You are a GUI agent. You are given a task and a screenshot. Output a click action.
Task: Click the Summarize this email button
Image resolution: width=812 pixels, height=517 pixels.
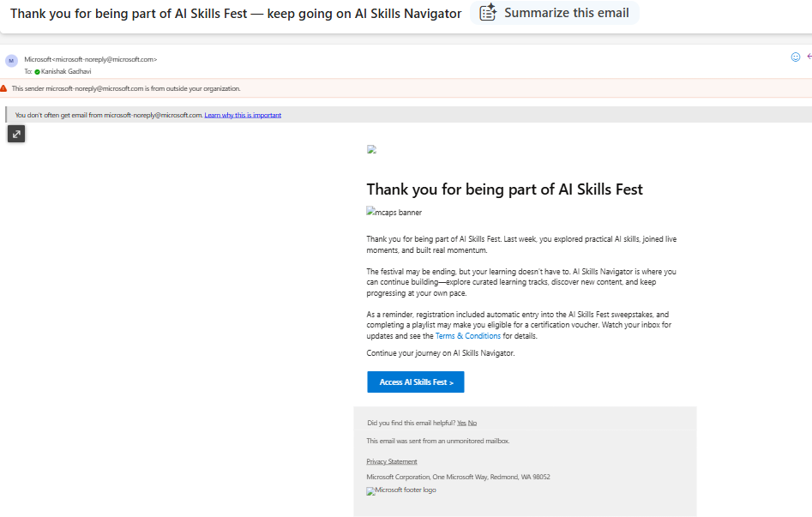(554, 13)
